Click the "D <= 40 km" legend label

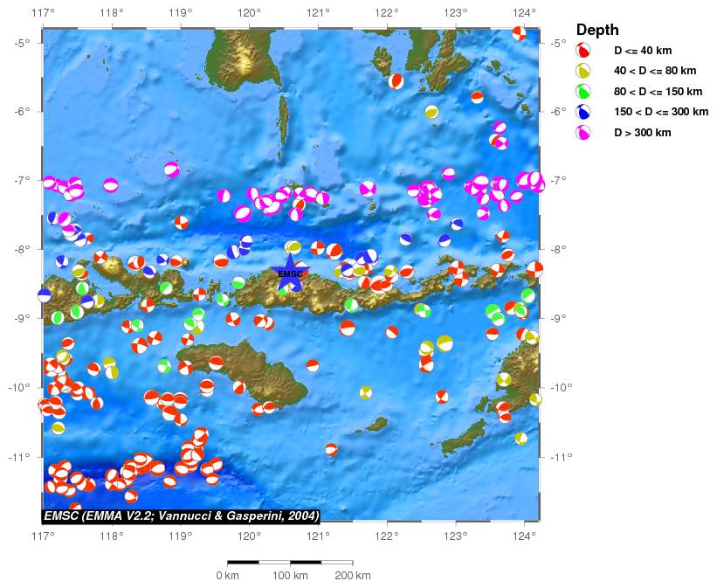[x=643, y=51]
